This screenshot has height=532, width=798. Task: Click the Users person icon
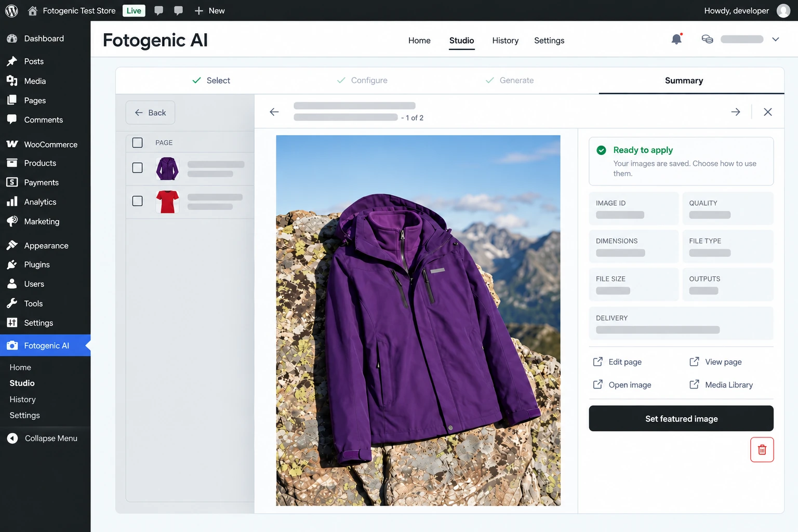(12, 284)
